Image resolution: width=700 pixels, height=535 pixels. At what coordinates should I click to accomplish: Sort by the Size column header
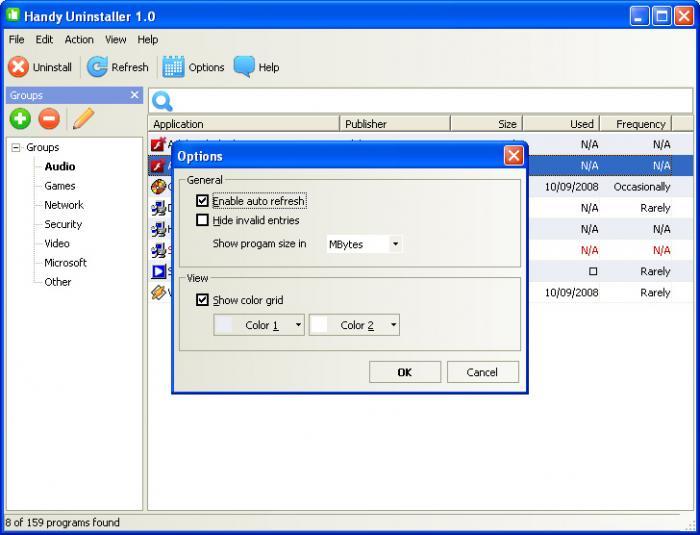point(487,124)
